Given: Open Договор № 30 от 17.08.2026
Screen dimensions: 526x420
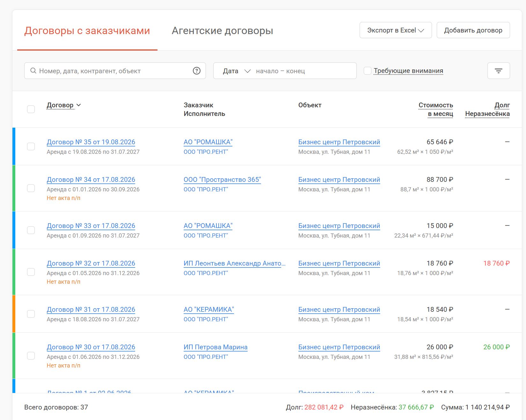Looking at the screenshot, I should pyautogui.click(x=91, y=347).
